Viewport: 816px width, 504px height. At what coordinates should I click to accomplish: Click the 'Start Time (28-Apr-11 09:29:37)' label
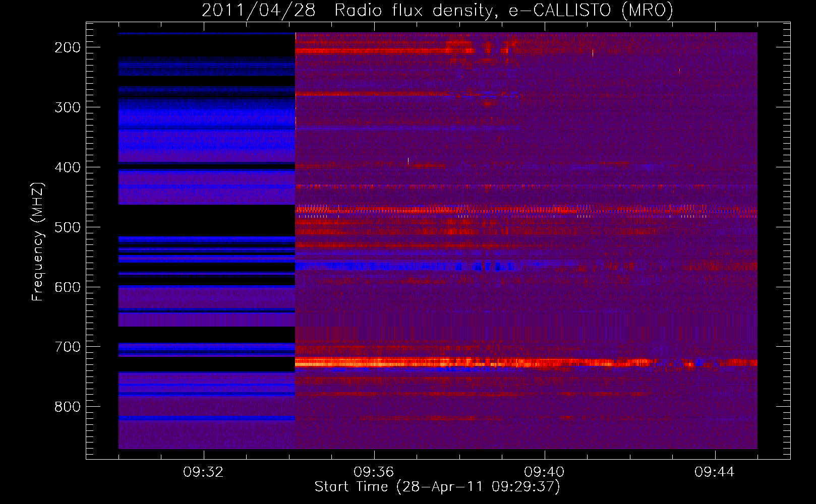click(437, 487)
